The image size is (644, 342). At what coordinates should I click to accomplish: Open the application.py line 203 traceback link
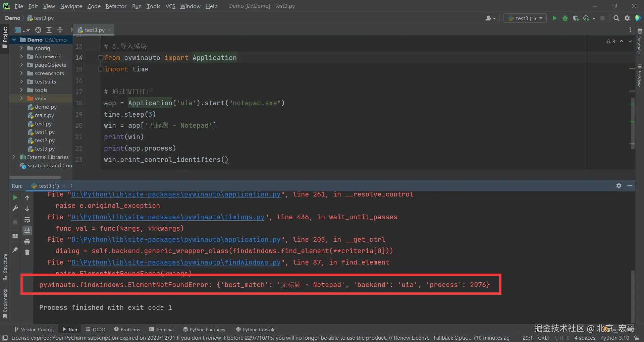[176, 239]
